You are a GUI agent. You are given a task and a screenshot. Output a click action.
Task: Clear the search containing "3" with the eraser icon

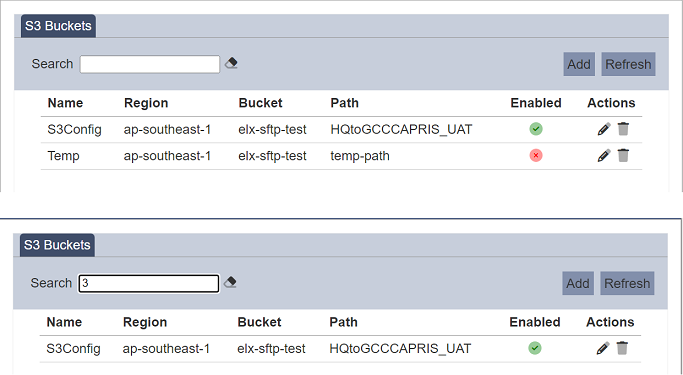[230, 283]
